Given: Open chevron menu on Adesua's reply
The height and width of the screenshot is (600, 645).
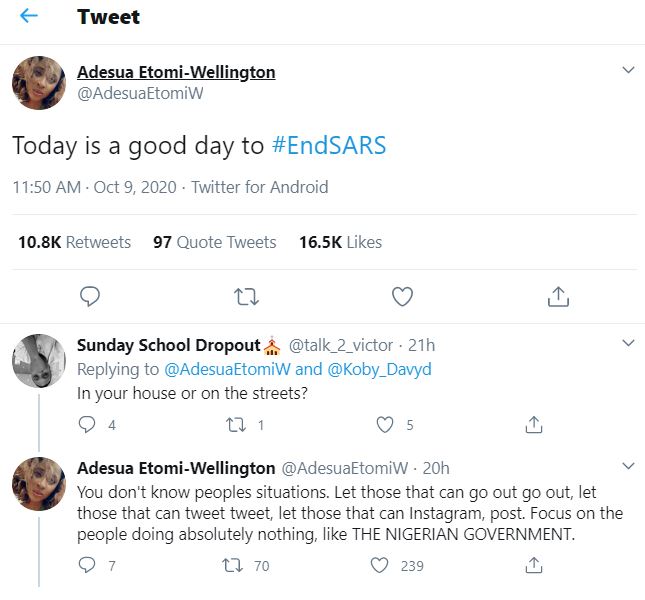Looking at the screenshot, I should [628, 466].
